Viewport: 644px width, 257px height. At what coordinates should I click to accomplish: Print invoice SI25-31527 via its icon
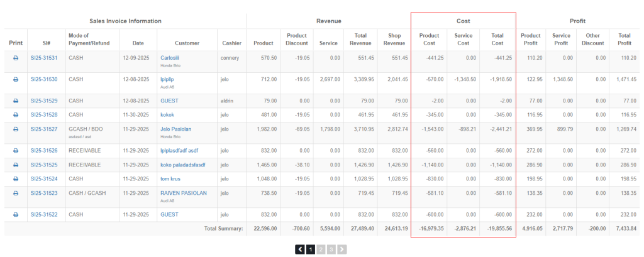pos(16,129)
